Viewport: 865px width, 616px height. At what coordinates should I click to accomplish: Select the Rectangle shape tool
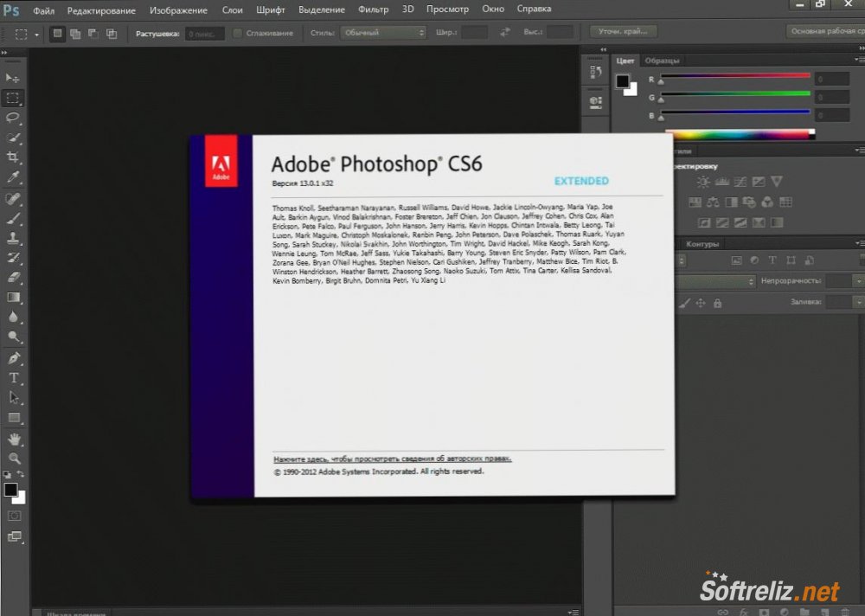(14, 418)
